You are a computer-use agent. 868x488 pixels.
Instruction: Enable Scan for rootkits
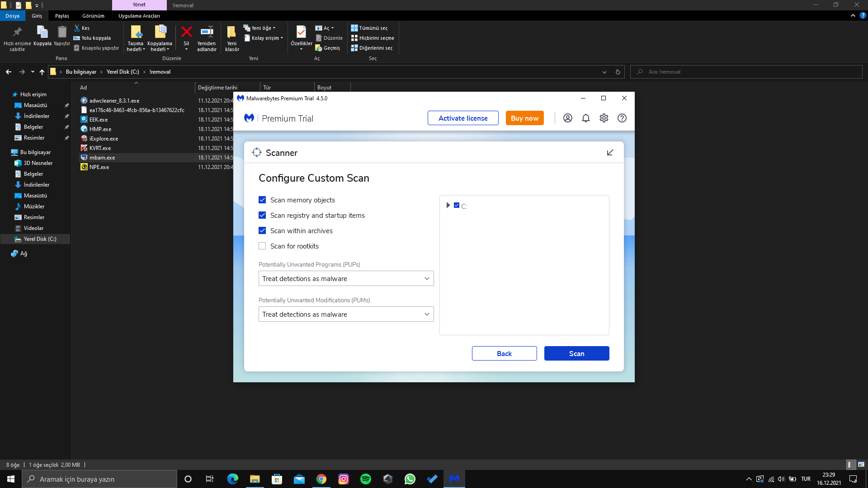coord(262,246)
